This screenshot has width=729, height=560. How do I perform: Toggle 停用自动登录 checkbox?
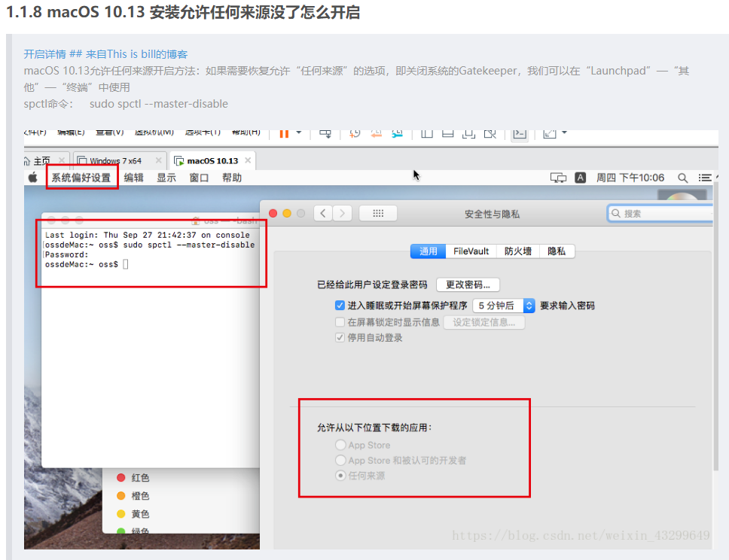[x=340, y=337]
